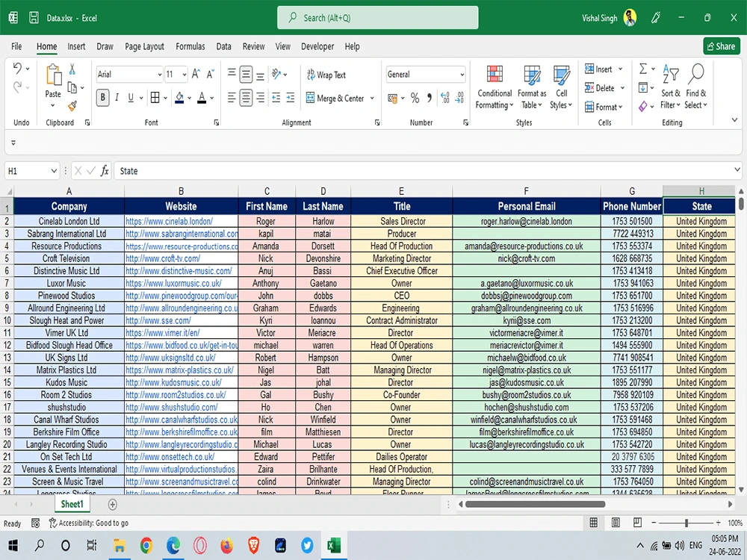This screenshot has width=747, height=560.
Task: Open the Insert Function fx icon
Action: pos(105,171)
